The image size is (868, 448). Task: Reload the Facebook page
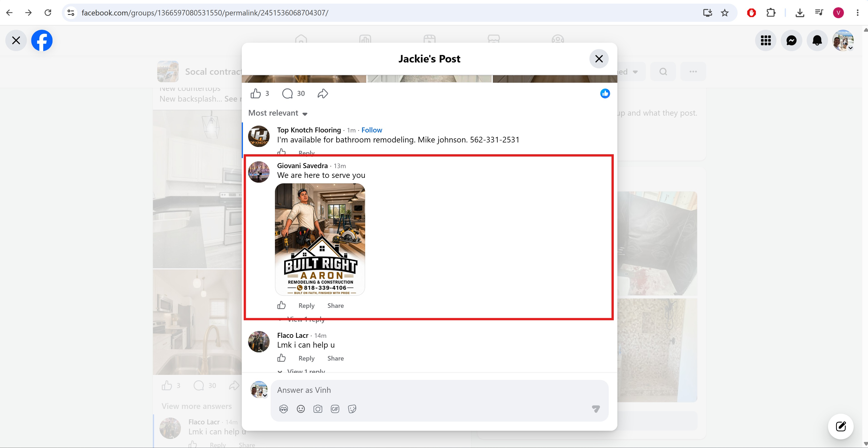(48, 13)
